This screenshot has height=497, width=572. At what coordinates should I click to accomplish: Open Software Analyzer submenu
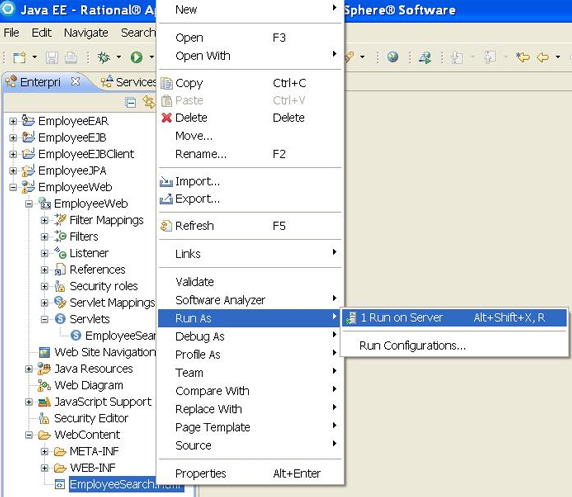click(250, 300)
